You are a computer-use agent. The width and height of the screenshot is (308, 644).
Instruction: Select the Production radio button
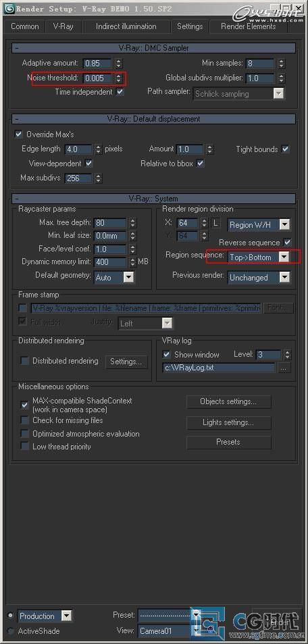(x=10, y=615)
